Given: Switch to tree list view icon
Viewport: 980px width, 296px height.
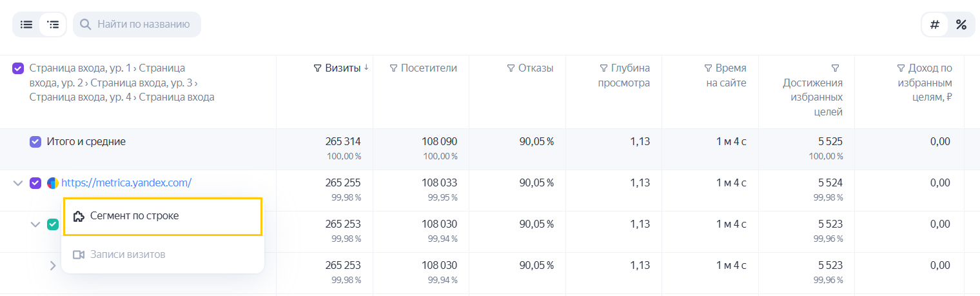Looking at the screenshot, I should (x=53, y=25).
